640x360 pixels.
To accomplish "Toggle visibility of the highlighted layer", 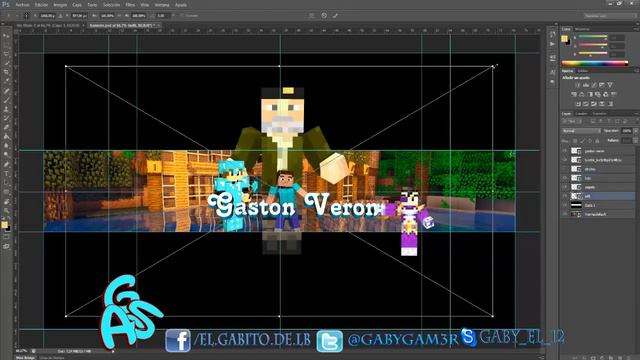I will pyautogui.click(x=565, y=196).
